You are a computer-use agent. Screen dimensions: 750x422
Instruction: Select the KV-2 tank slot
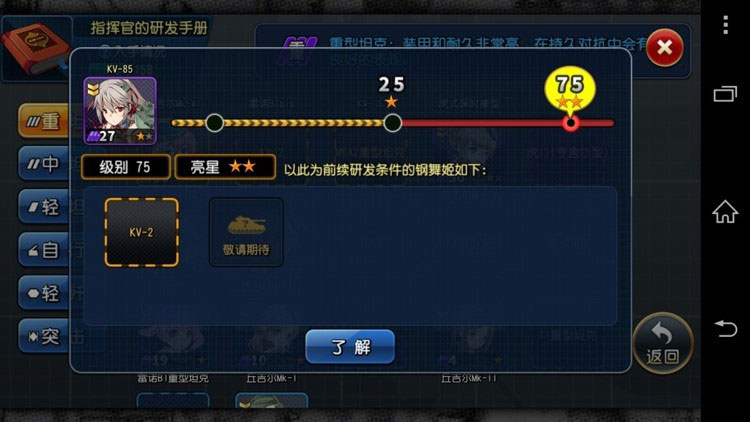pyautogui.click(x=142, y=233)
